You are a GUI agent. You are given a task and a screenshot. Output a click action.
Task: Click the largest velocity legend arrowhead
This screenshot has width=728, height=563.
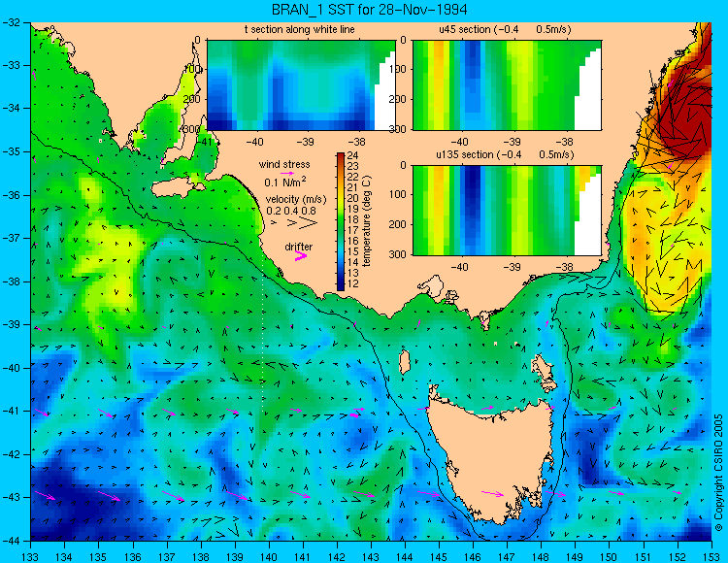pos(309,223)
